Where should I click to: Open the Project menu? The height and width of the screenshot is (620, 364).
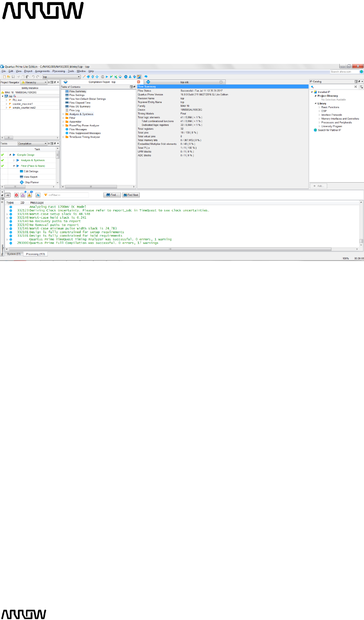[28, 71]
